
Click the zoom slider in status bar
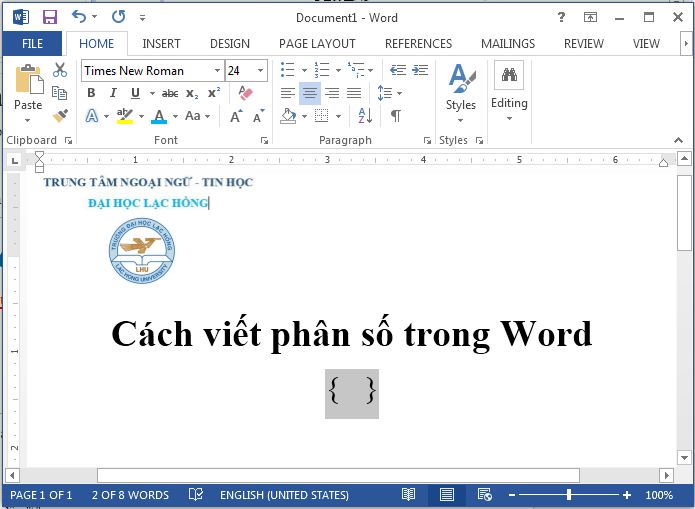pyautogui.click(x=569, y=495)
